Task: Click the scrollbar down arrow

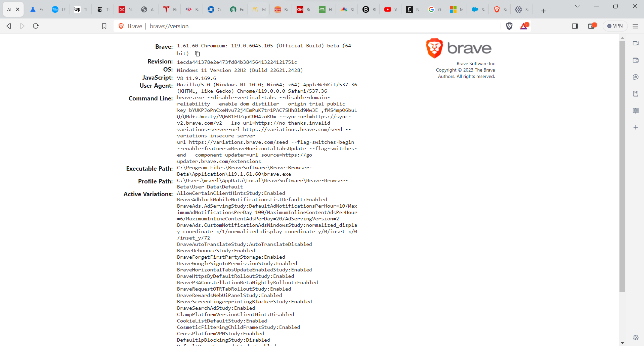Action: tap(622, 343)
